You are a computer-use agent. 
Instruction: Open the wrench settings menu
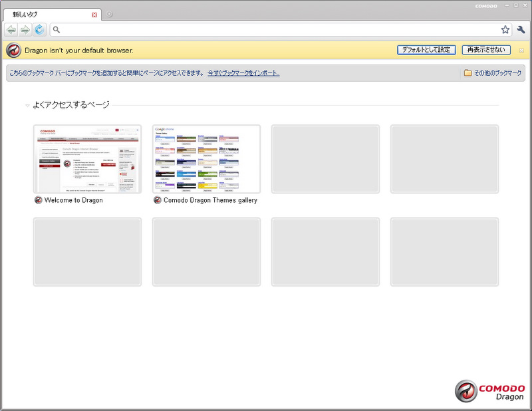tap(521, 30)
